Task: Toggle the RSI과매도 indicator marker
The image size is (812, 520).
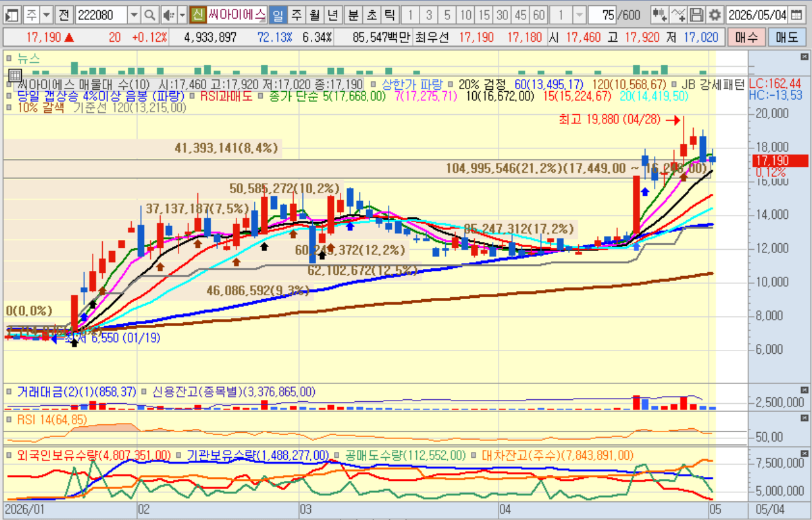Action: tap(193, 96)
